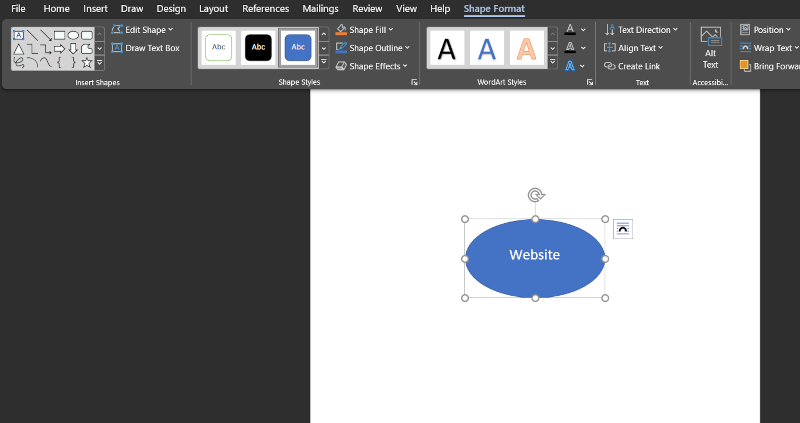Open Shape Styles dialog launcher
The image size is (800, 423).
pos(414,82)
